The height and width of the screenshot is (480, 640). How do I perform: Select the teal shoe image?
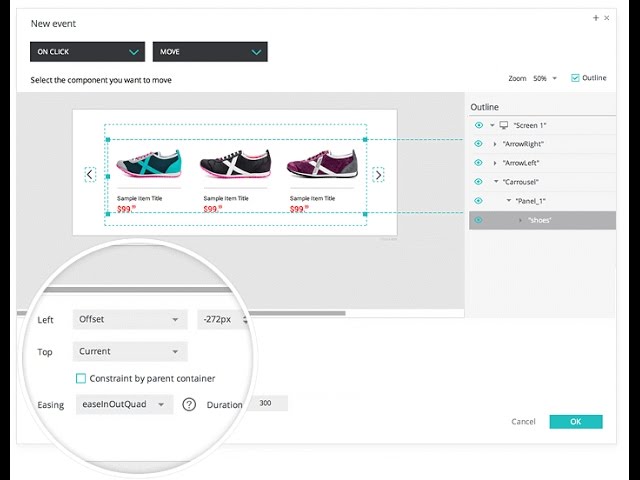149,164
